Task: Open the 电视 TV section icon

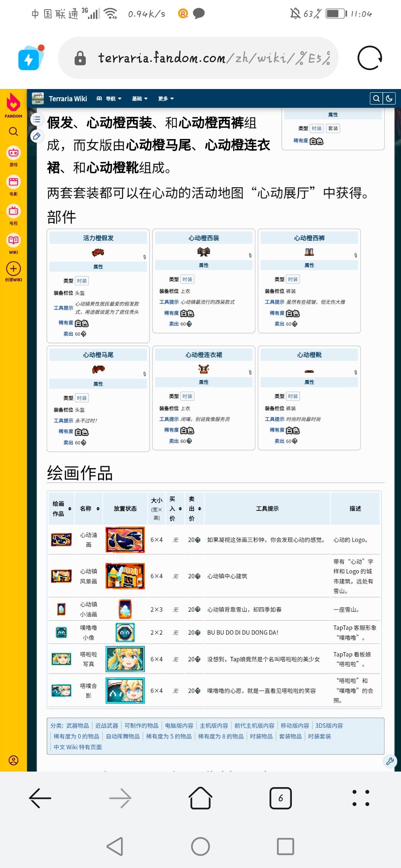Action: click(x=13, y=211)
